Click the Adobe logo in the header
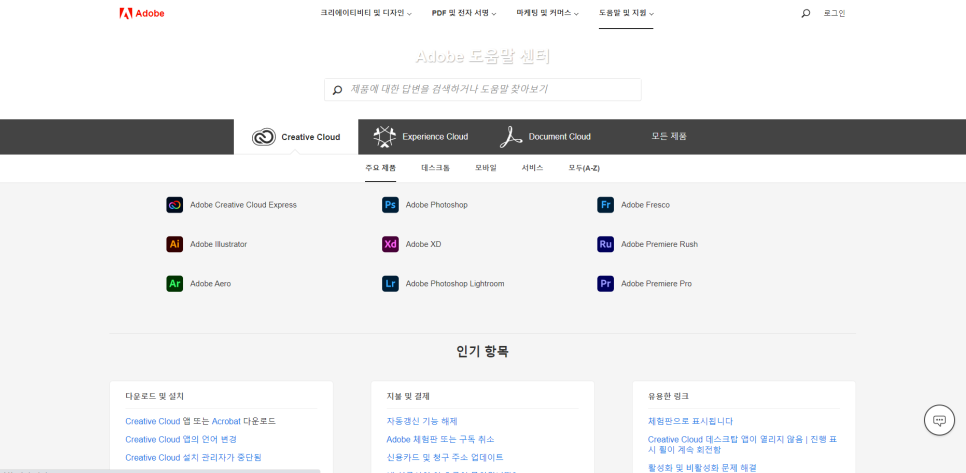Viewport: 966px width, 473px height. (x=142, y=13)
